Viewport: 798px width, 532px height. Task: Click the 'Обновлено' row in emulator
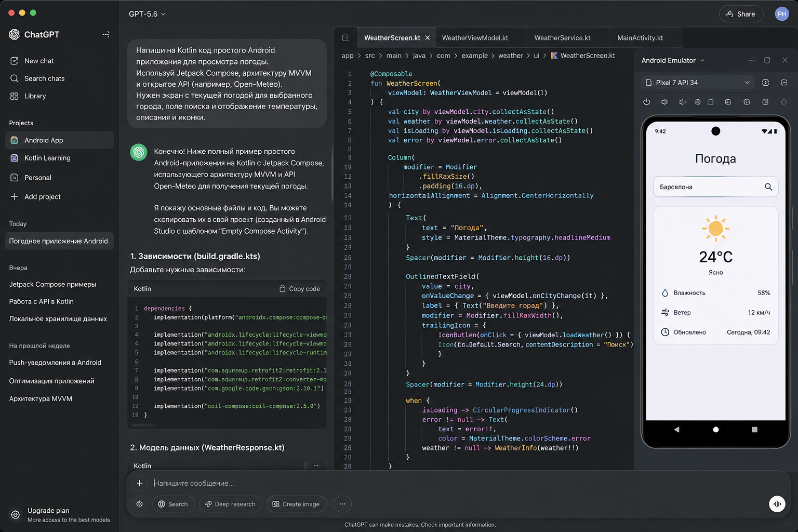[715, 332]
